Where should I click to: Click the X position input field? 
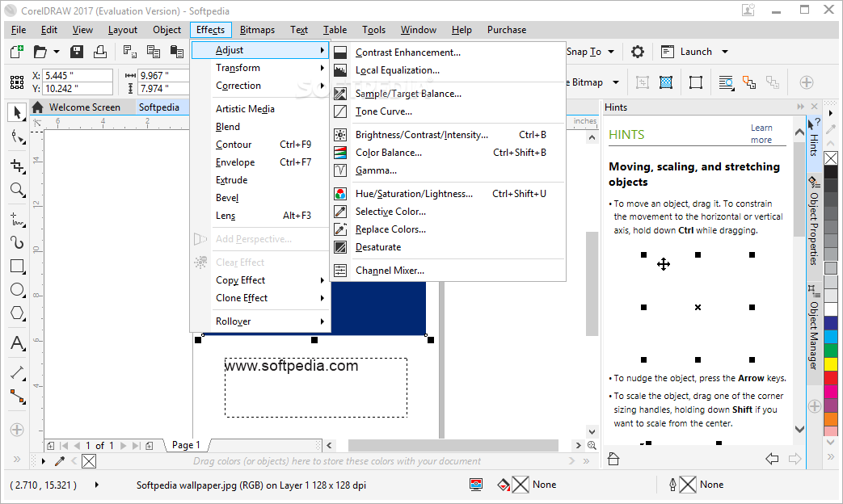coord(78,76)
